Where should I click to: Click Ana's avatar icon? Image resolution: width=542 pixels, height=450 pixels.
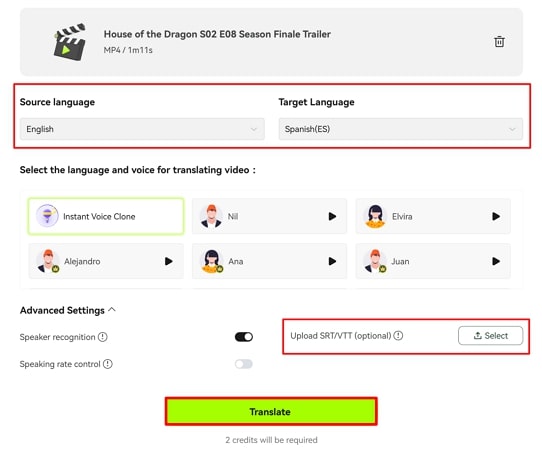pyautogui.click(x=212, y=261)
